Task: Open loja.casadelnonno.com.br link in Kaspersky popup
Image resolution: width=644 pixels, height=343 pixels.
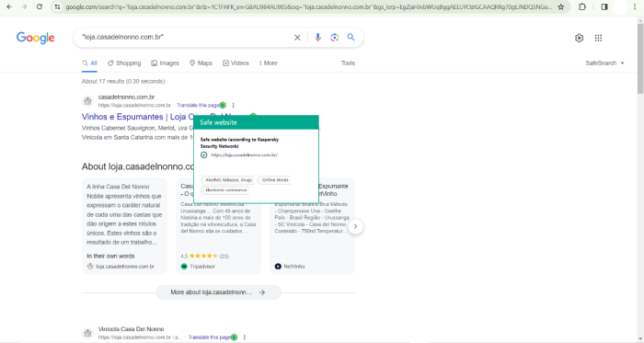Action: point(245,155)
